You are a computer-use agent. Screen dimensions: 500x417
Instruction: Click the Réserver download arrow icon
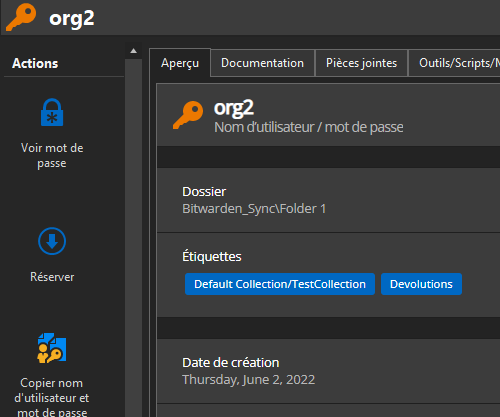click(52, 241)
